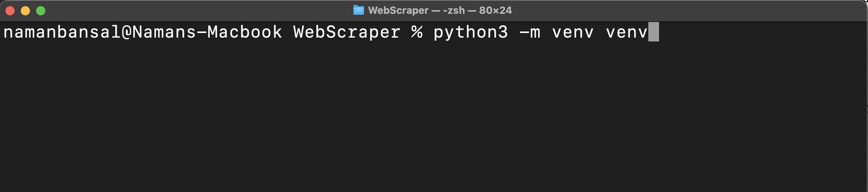Click the Namans-Macbook hostname in the prompt
The width and height of the screenshot is (868, 192).
click(x=207, y=32)
